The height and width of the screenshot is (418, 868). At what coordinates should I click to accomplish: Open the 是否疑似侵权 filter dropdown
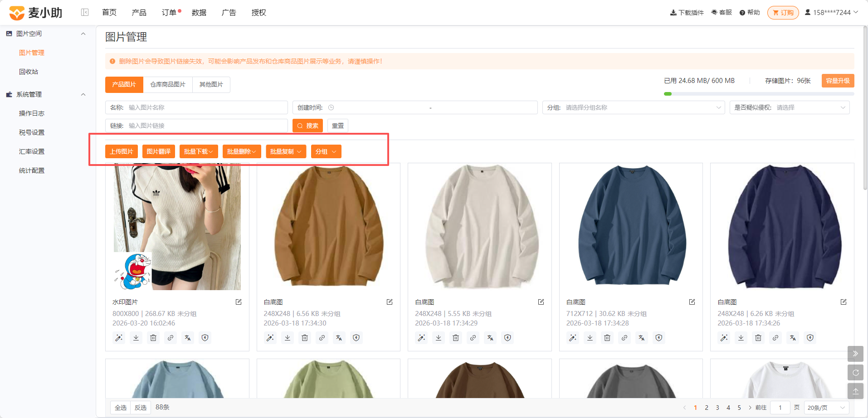pyautogui.click(x=790, y=107)
